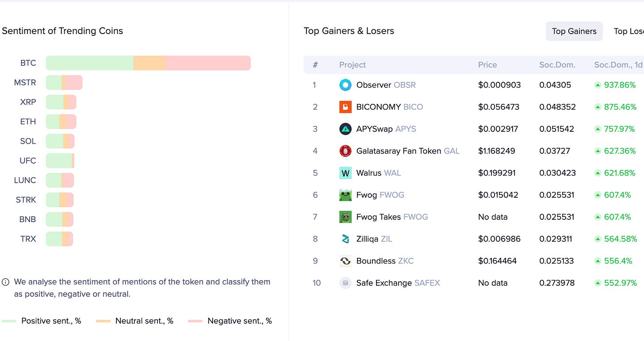Click the # rank column header
644x341 pixels.
point(315,65)
